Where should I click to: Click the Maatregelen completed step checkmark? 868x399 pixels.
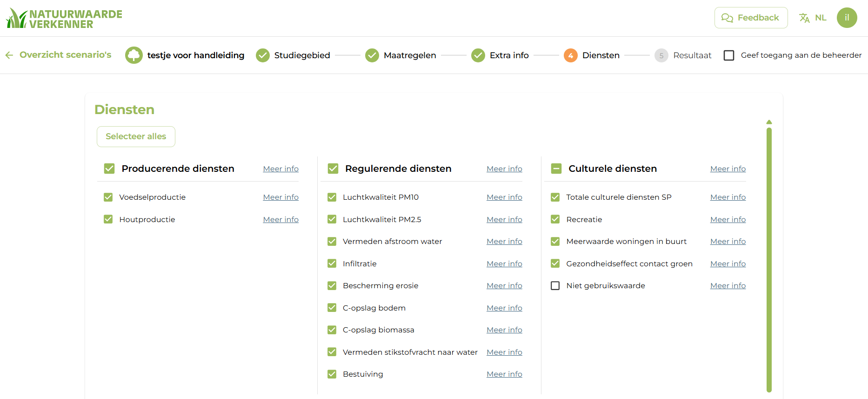click(372, 55)
